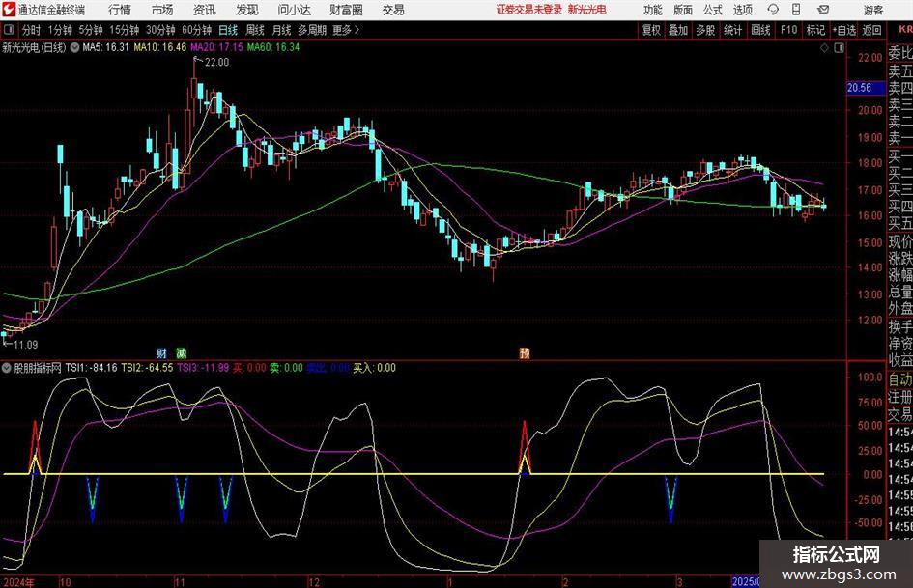913x588 pixels.
Task: Switch to 15分钟 period
Action: pyautogui.click(x=124, y=30)
